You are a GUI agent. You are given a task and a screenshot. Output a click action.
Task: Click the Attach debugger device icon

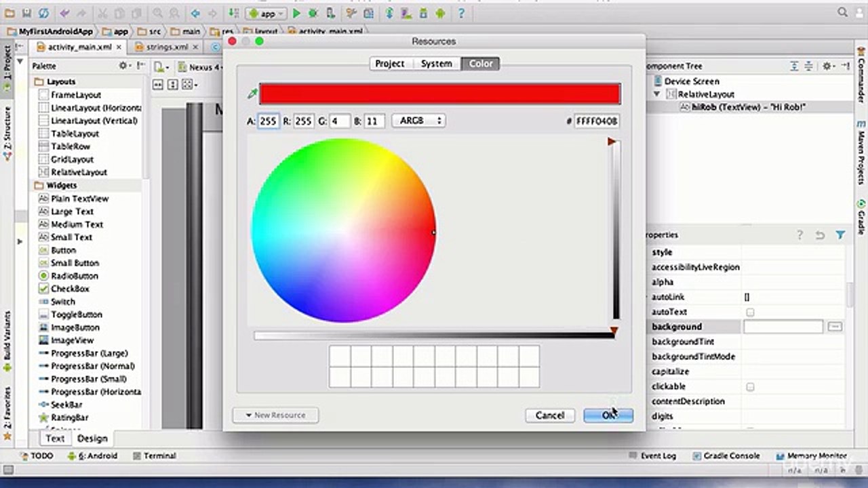330,13
